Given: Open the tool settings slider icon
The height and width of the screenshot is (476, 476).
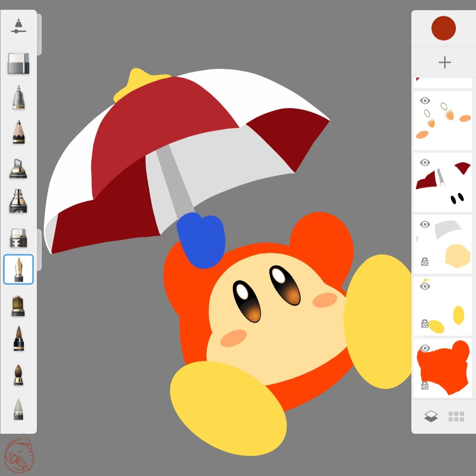Looking at the screenshot, I should (18, 27).
